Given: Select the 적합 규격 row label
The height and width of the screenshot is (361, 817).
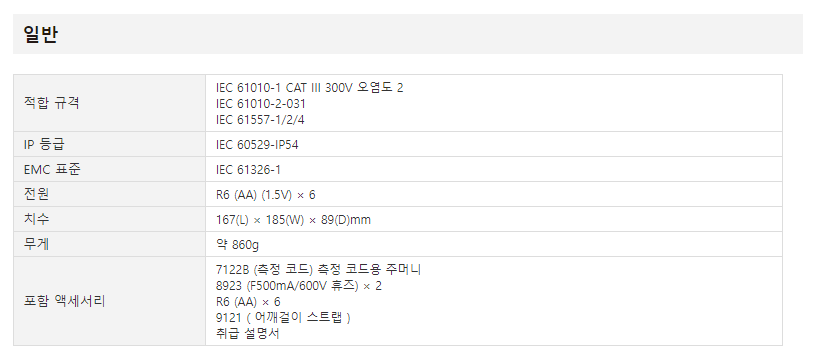Looking at the screenshot, I should pos(52,103).
